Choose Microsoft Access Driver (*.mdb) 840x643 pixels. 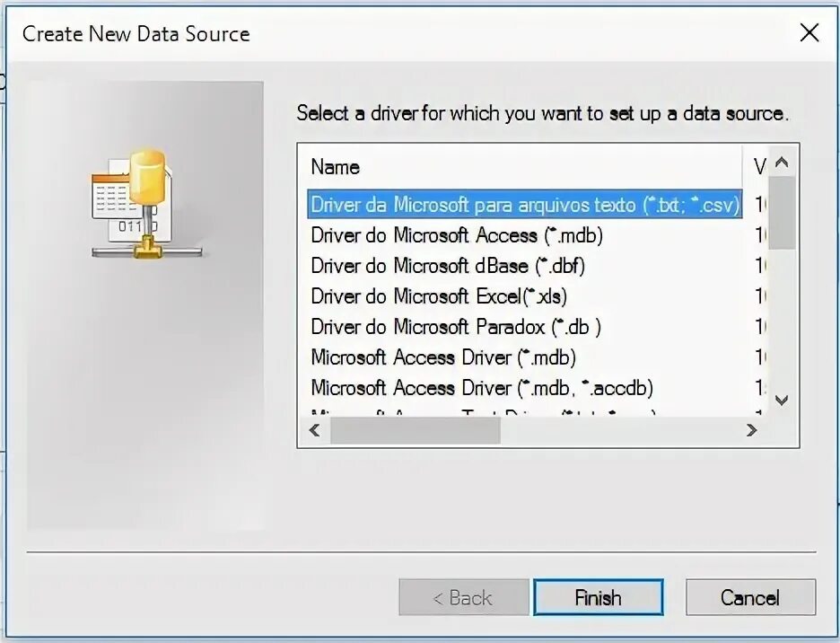[443, 357]
